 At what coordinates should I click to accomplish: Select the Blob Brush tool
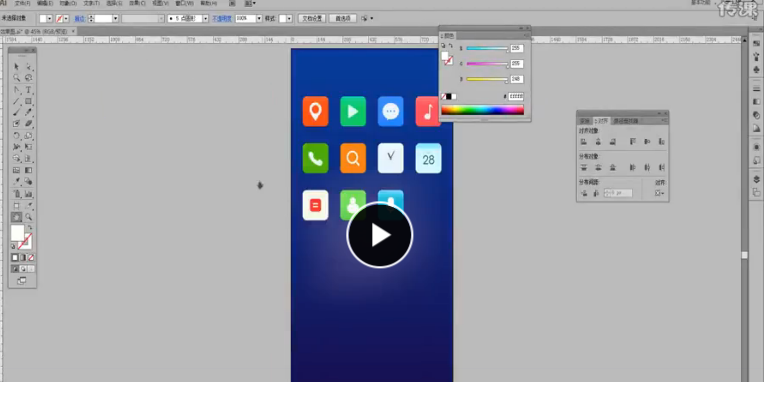coord(17,124)
